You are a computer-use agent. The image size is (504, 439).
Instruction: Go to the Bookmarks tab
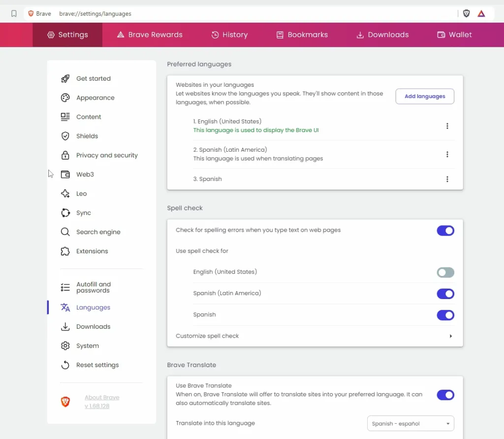click(302, 35)
